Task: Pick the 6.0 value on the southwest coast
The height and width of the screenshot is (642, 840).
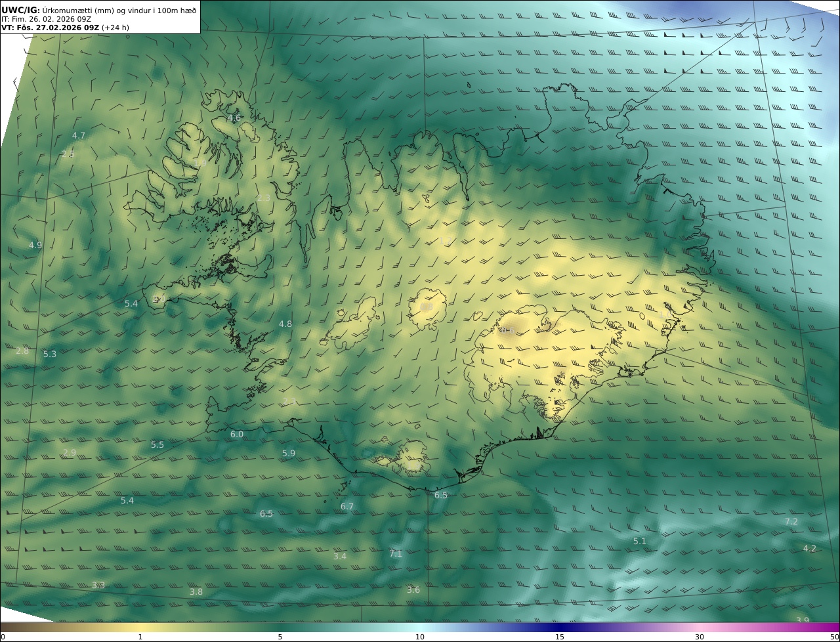Action: click(x=237, y=434)
